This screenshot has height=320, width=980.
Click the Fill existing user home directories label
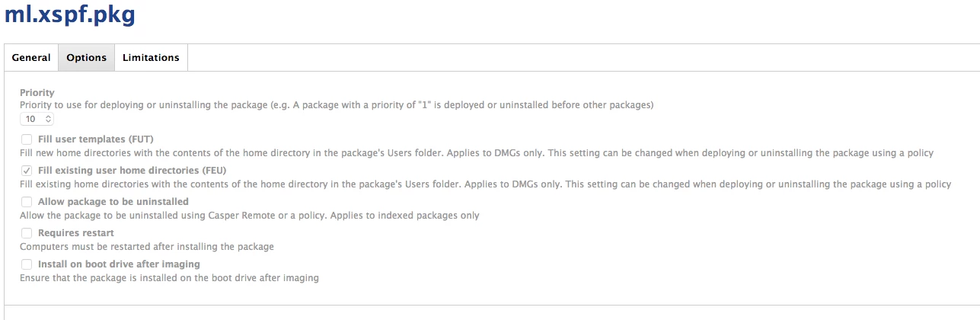pyautogui.click(x=132, y=171)
